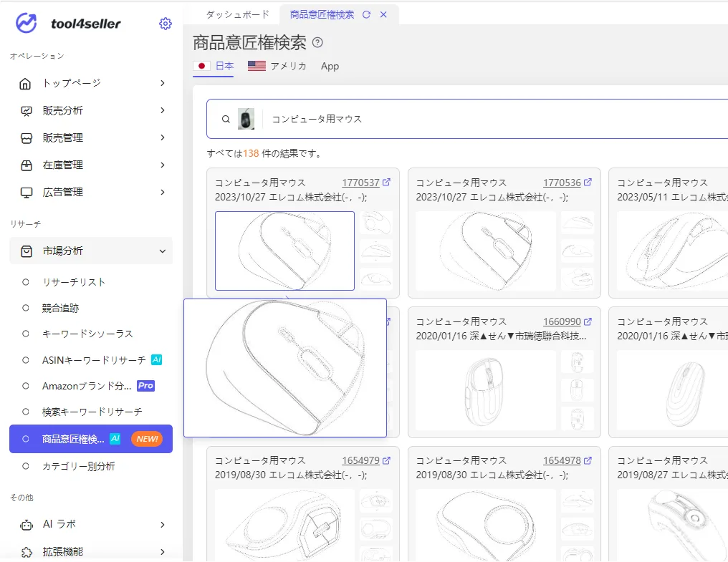Screen dimensions: 728x562
Task: Open design number link 1770536
Action: pos(562,183)
